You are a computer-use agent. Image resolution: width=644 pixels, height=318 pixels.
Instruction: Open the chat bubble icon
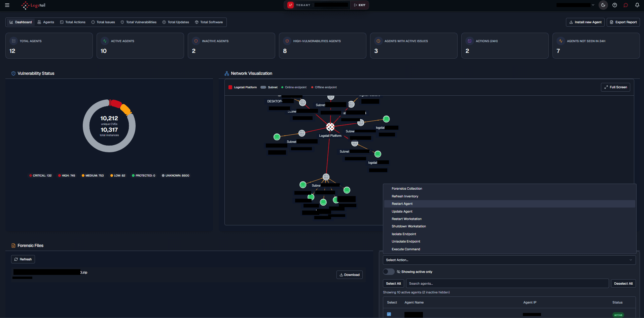(626, 5)
